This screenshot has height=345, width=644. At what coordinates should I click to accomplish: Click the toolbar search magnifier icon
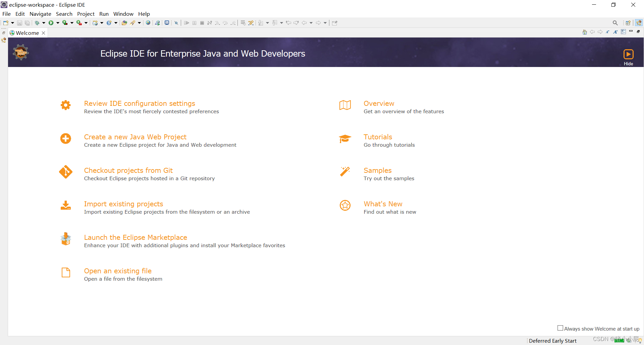pos(615,23)
